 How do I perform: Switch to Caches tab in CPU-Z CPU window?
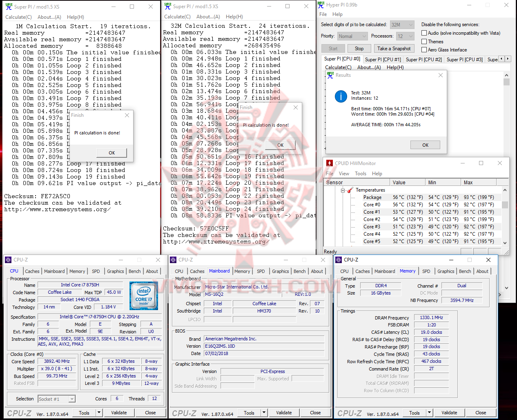[x=32, y=271]
